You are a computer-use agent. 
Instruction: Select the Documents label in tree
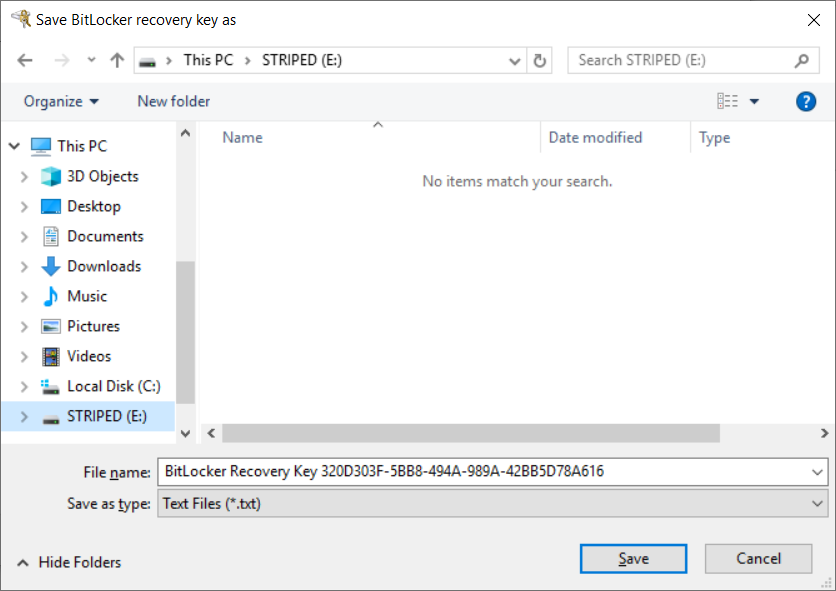[105, 236]
